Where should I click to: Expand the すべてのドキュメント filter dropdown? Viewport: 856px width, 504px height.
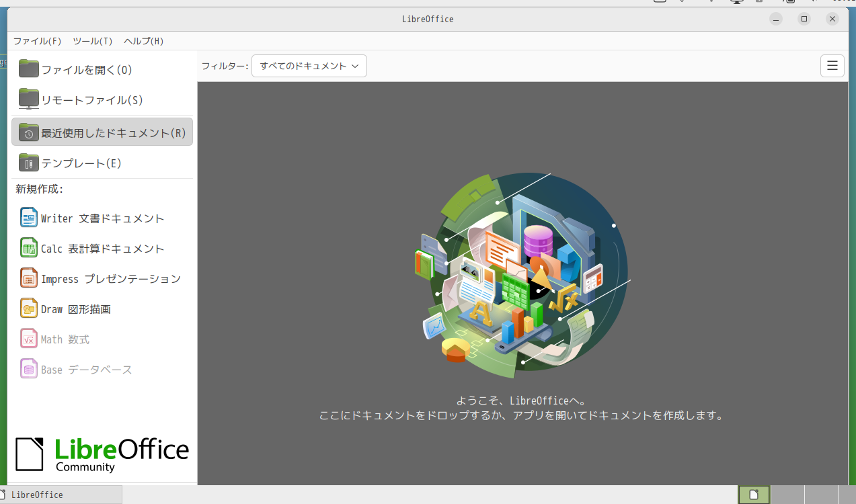pyautogui.click(x=309, y=66)
